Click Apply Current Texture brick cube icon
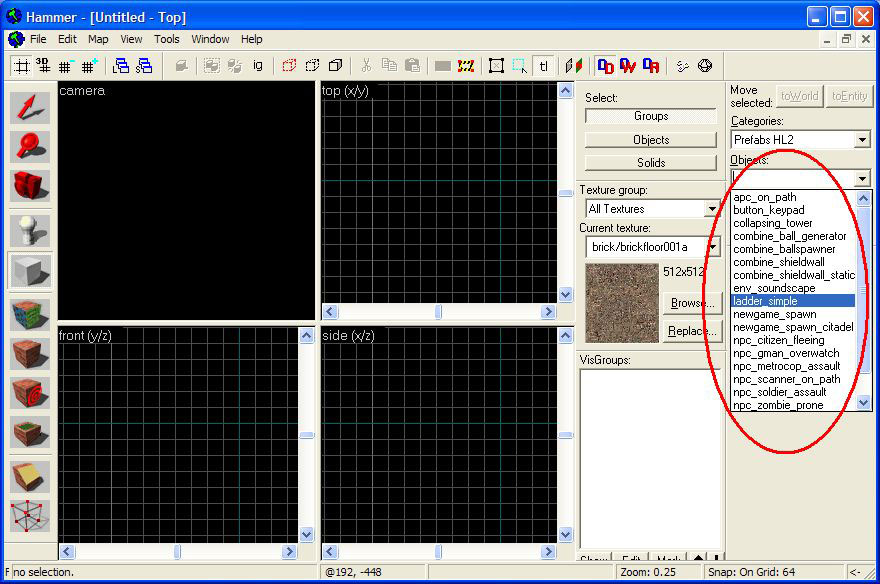This screenshot has width=880, height=584. coord(30,353)
